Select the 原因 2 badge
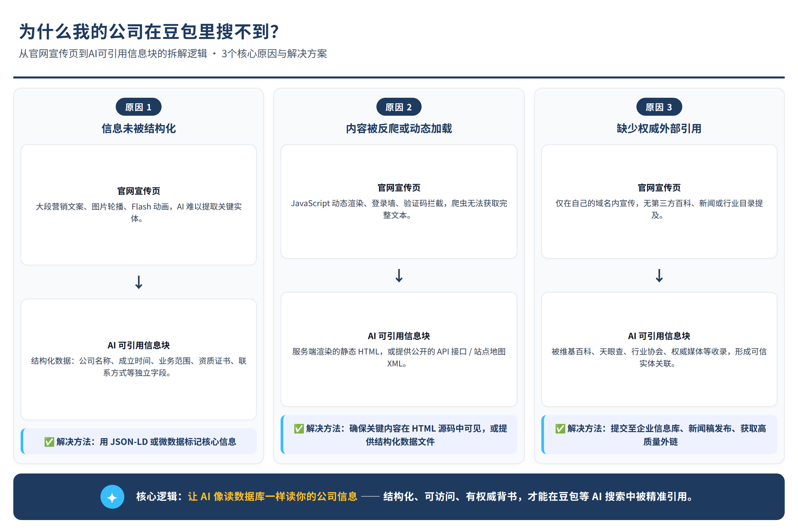This screenshot has height=532, width=798. point(399,107)
